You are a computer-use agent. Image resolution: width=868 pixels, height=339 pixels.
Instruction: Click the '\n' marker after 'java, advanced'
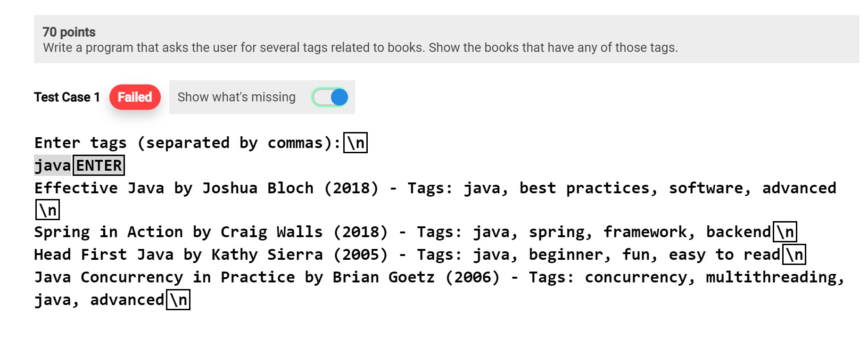[x=179, y=299]
